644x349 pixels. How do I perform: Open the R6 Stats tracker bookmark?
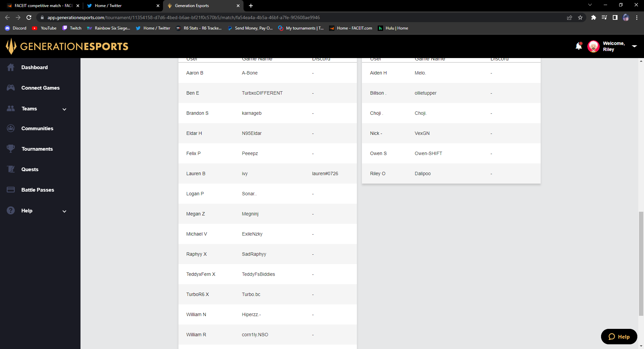[199, 28]
